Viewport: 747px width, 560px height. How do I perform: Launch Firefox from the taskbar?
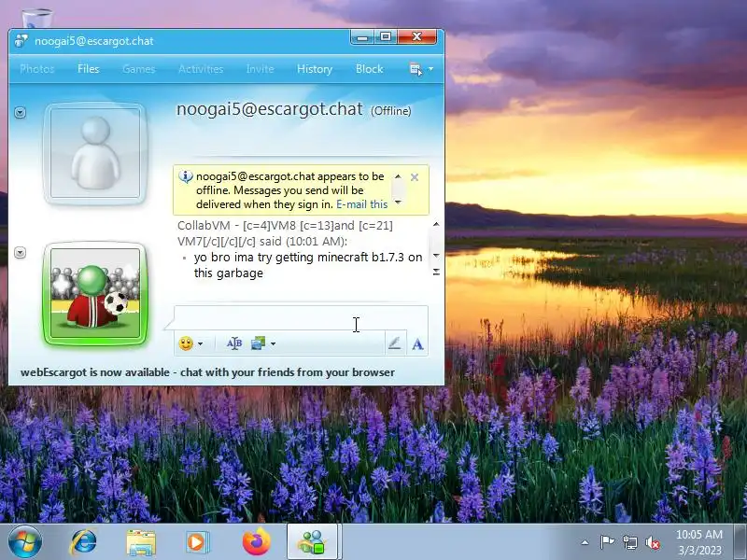[x=256, y=541]
